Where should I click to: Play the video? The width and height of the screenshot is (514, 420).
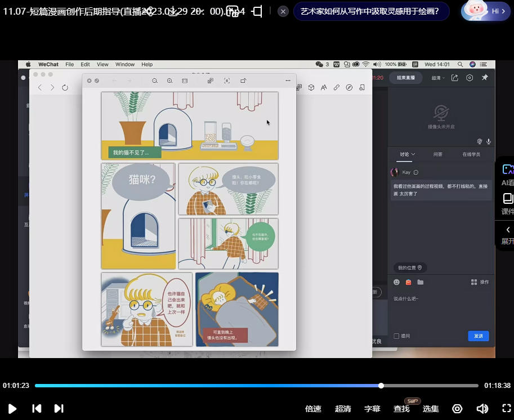[x=12, y=409]
